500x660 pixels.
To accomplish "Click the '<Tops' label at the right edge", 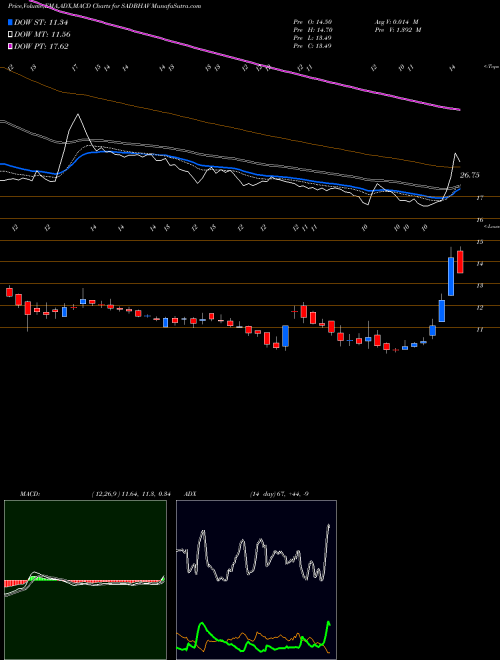I will click(491, 67).
